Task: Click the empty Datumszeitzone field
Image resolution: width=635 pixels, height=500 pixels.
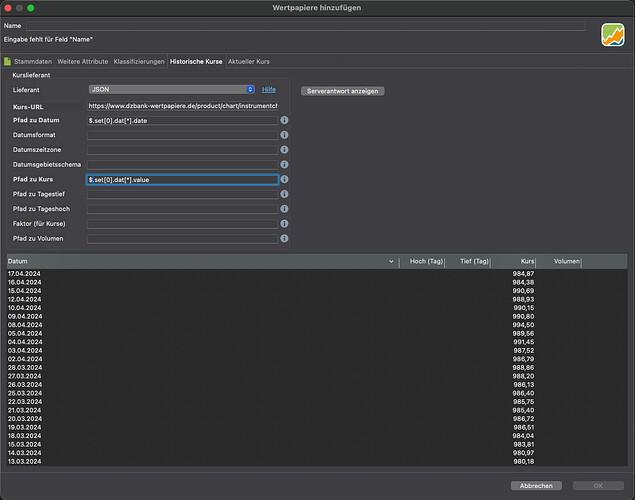Action: pos(182,150)
